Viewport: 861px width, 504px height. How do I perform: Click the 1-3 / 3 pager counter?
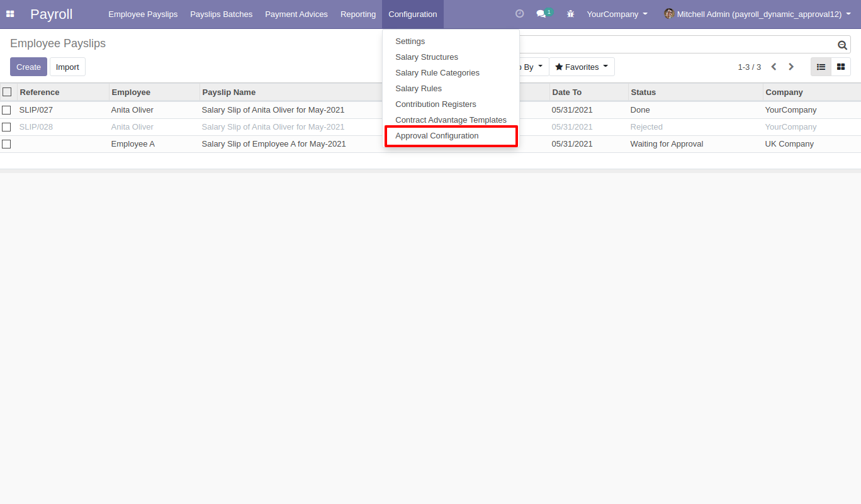[x=749, y=67]
